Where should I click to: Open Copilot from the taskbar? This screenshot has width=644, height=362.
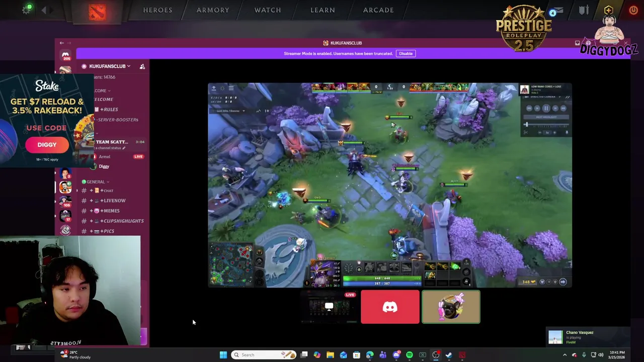point(317,355)
